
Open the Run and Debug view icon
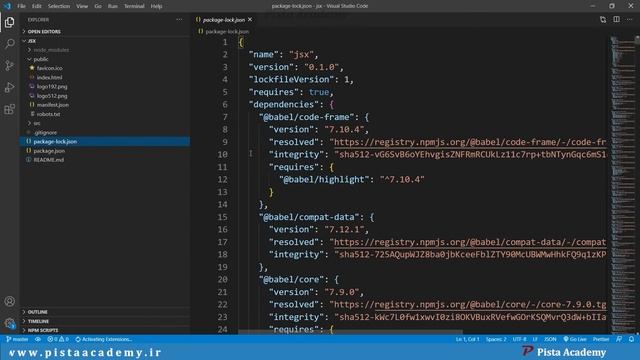(x=9, y=87)
